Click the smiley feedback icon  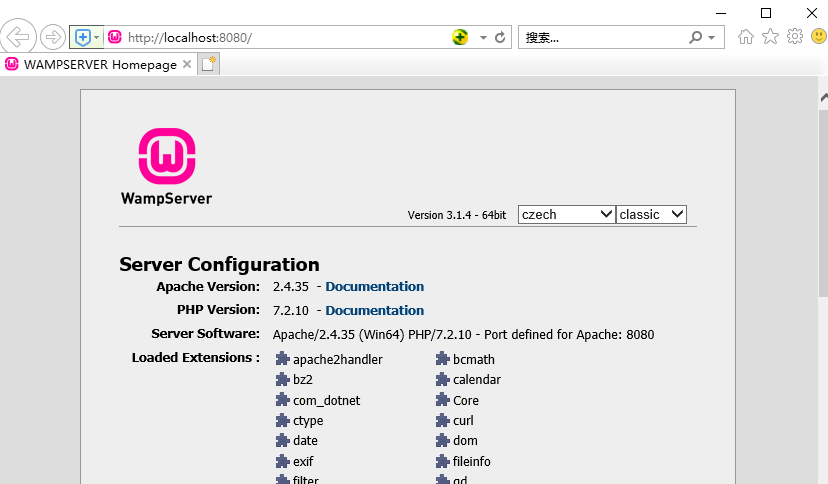(818, 37)
